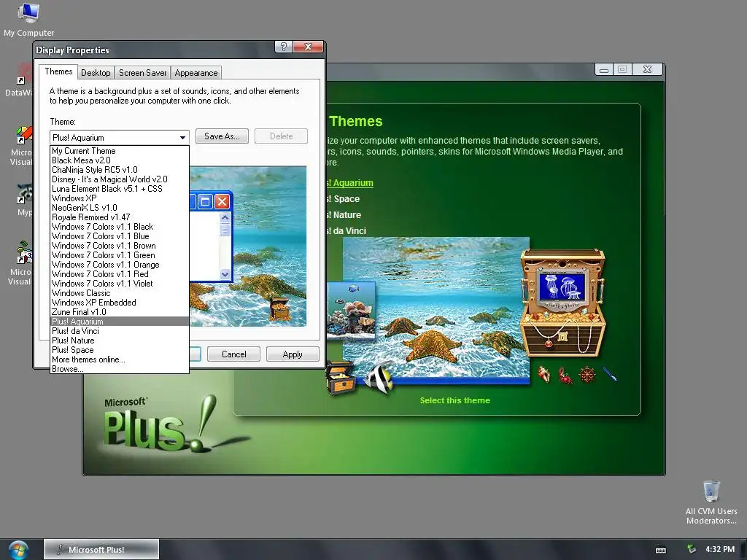
Task: Choose the Windows XP theme option
Action: pos(119,198)
